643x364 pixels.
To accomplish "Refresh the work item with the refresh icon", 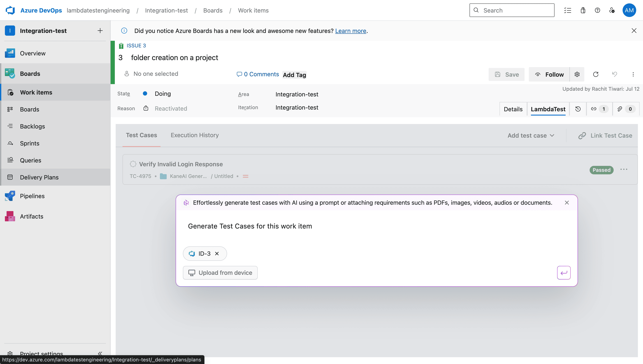I will (596, 74).
